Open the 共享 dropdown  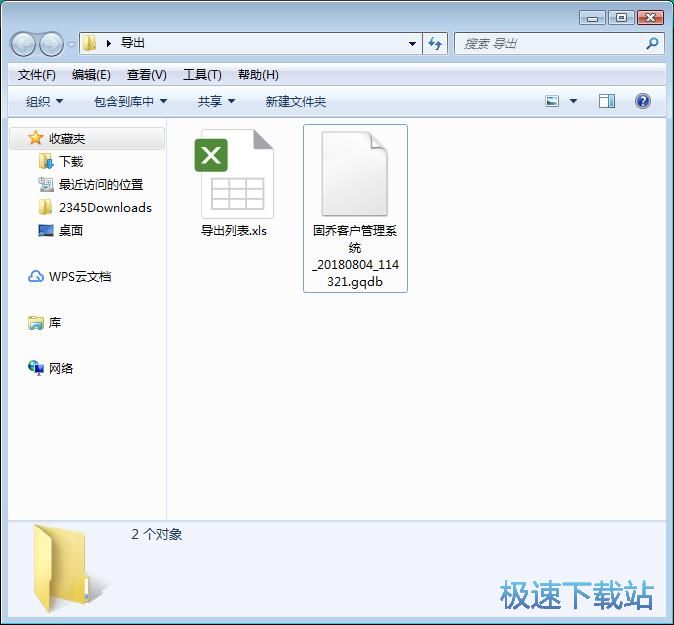(216, 101)
